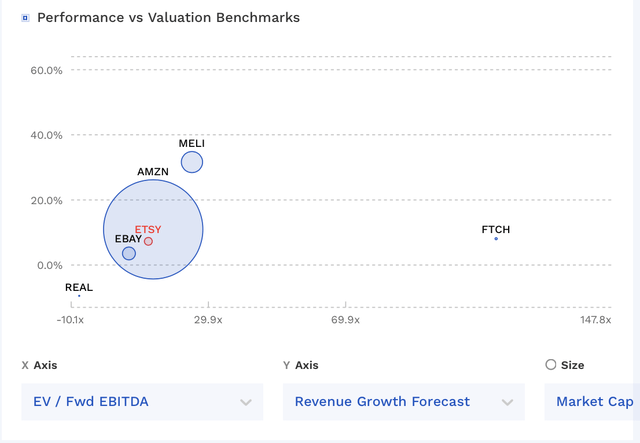This screenshot has width=640, height=443.
Task: Select the small EBAY bubble
Action: (129, 254)
